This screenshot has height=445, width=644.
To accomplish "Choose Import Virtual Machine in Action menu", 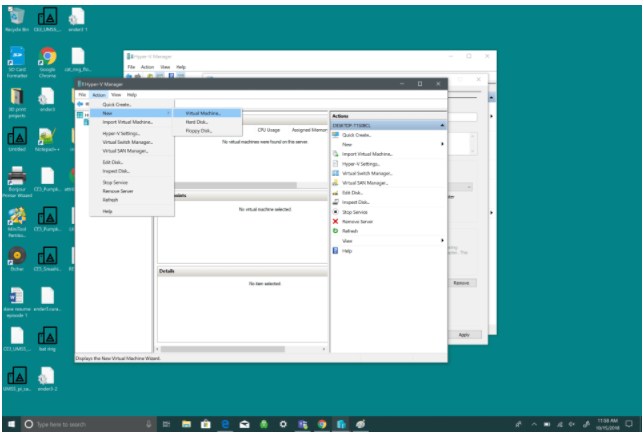I will pyautogui.click(x=131, y=122).
